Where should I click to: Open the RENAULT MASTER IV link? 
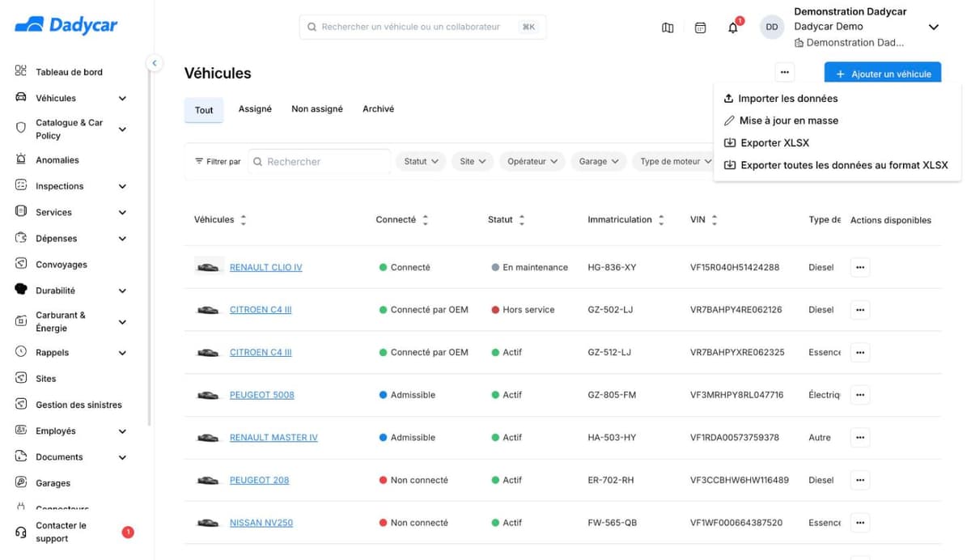273,437
